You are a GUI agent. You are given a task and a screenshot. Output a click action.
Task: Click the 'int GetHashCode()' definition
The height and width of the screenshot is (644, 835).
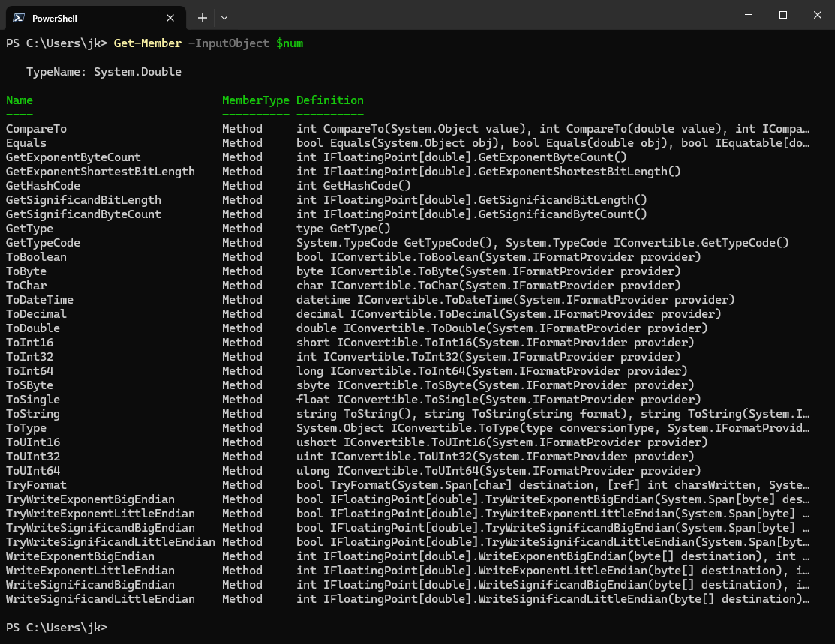tap(353, 186)
